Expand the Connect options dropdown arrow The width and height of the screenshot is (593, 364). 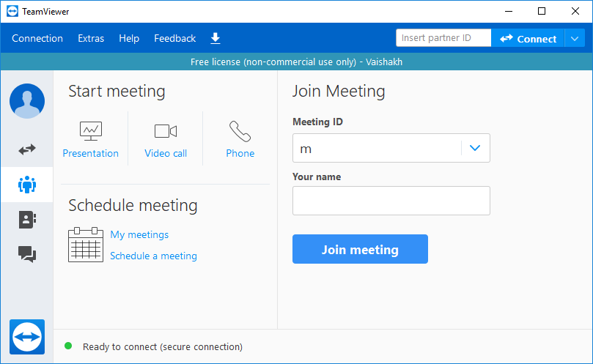point(575,38)
